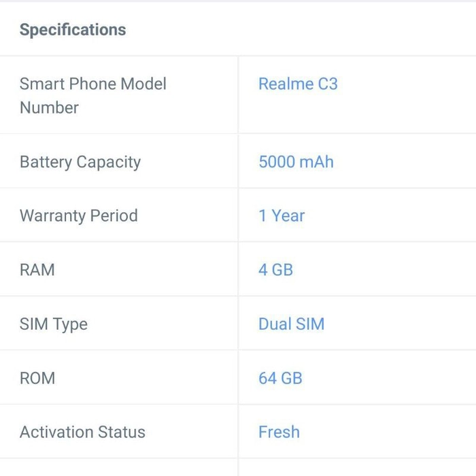The width and height of the screenshot is (476, 476).
Task: Click empty space right of 4 GB
Action: 384,269
